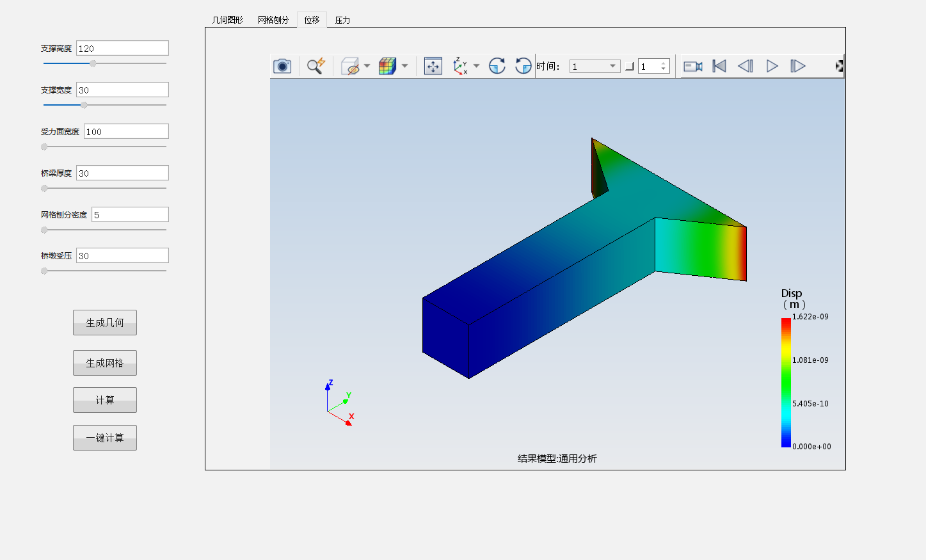Increase the frame spinbox with the up arrow
Image resolution: width=926 pixels, height=560 pixels.
pyautogui.click(x=664, y=63)
